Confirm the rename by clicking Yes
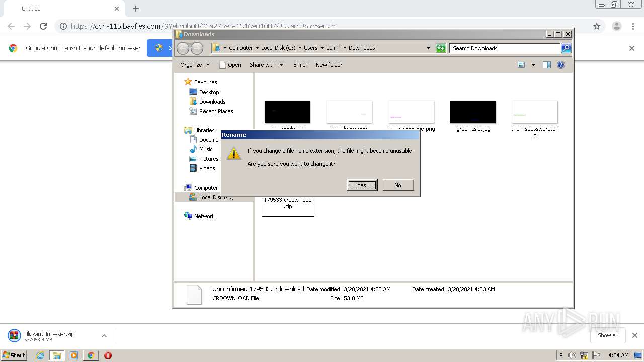644x362 pixels. click(362, 185)
